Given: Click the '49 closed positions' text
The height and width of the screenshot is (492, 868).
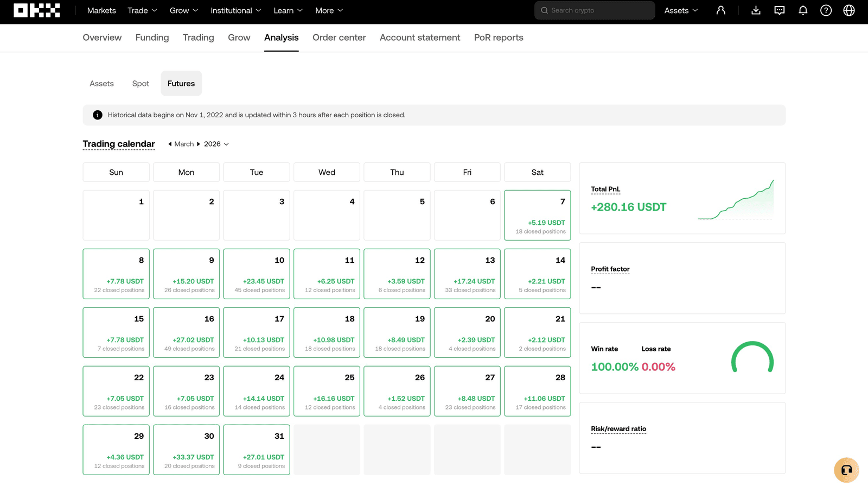Looking at the screenshot, I should click(x=189, y=349).
